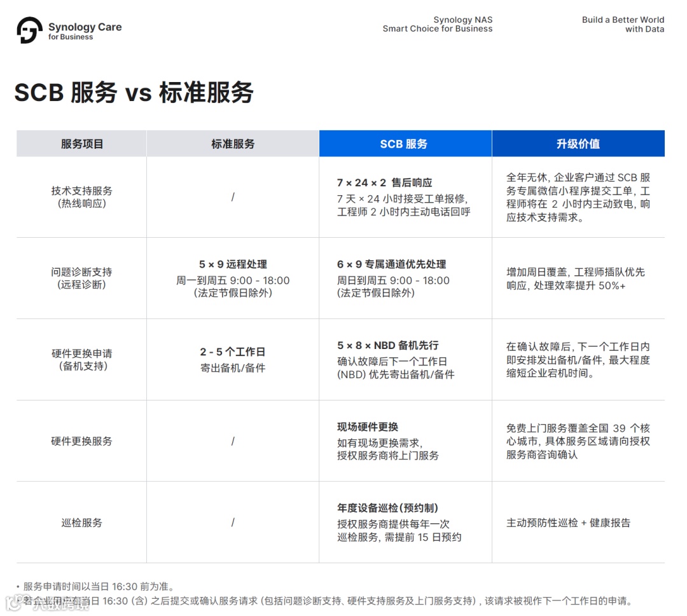Select the '升级价值' column header

pos(578,144)
